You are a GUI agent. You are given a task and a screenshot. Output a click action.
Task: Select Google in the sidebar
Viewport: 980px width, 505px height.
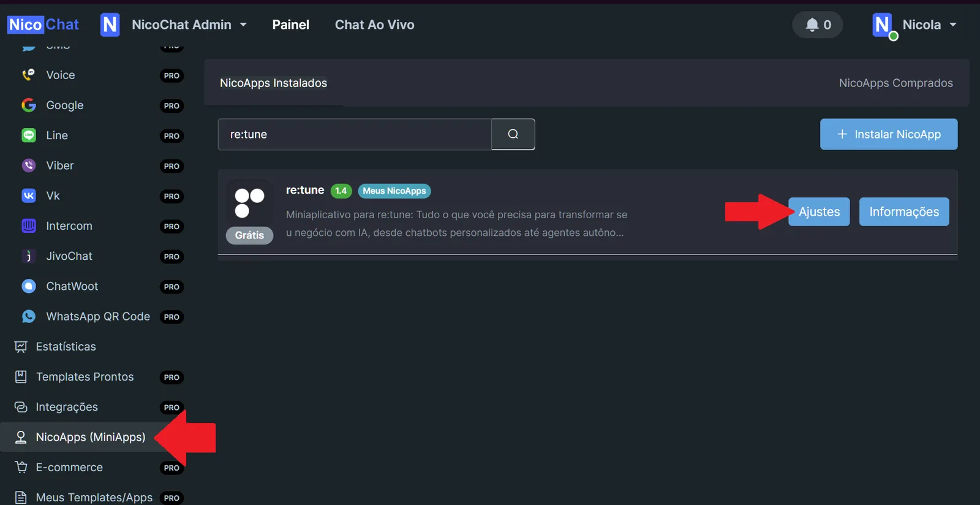pos(65,105)
